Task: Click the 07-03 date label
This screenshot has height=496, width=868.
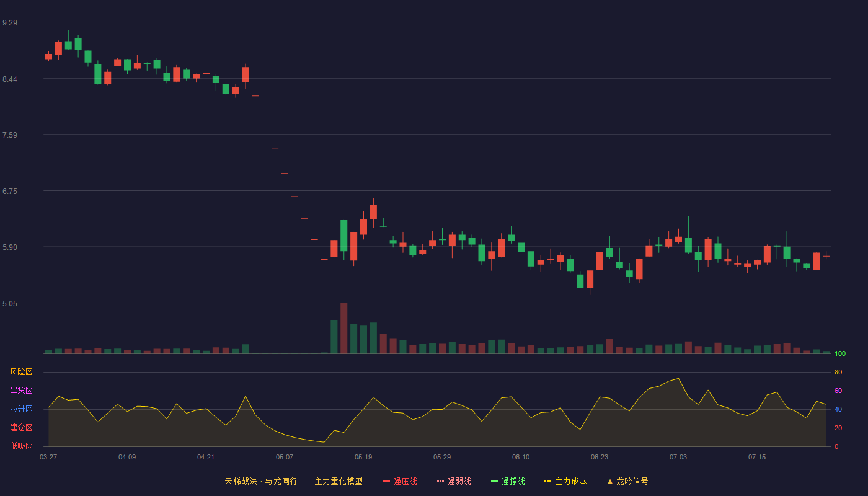Action: [x=678, y=457]
